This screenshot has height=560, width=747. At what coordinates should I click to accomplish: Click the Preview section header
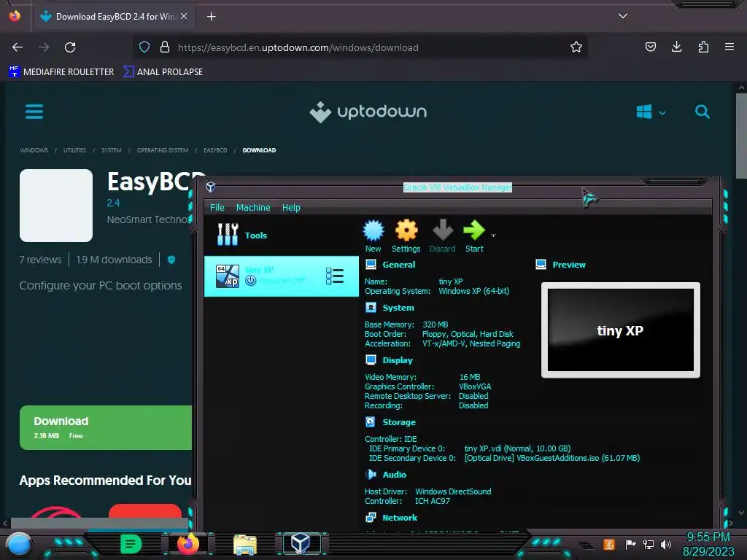(x=569, y=265)
